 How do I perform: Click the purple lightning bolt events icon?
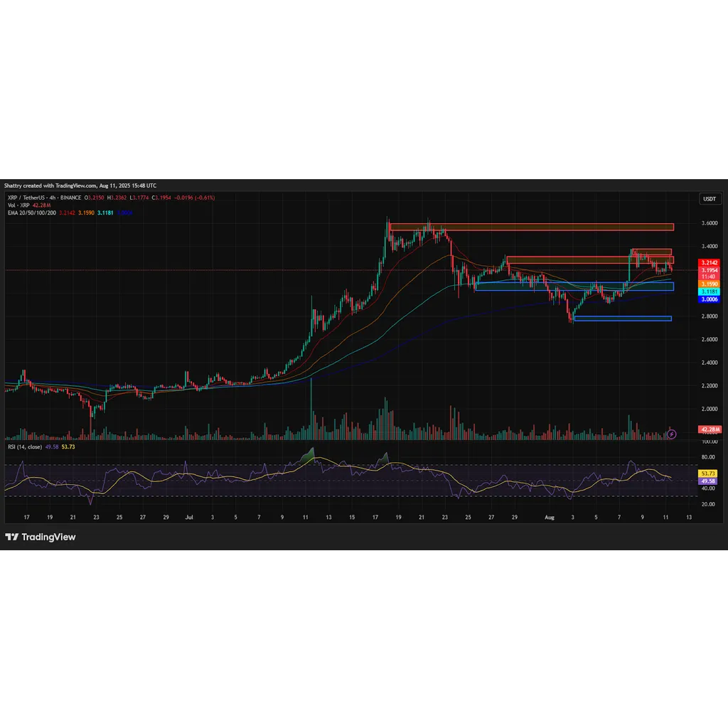671,434
